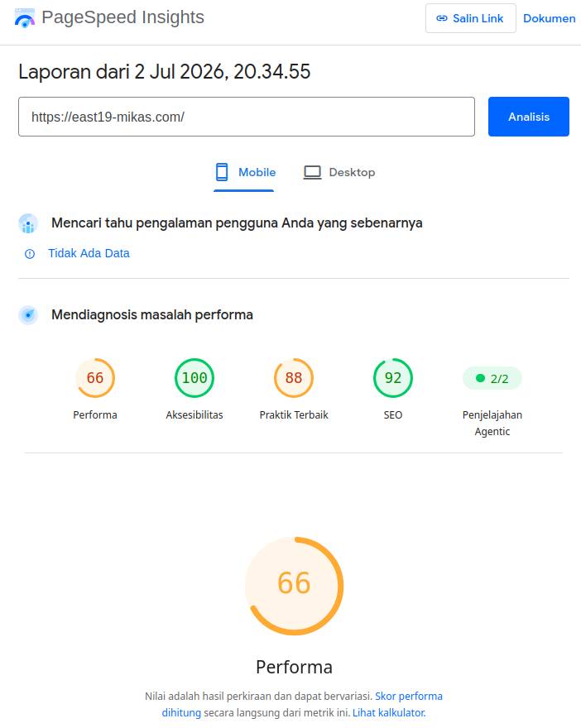The width and height of the screenshot is (581, 728).
Task: Click the Analisis button
Action: (529, 117)
